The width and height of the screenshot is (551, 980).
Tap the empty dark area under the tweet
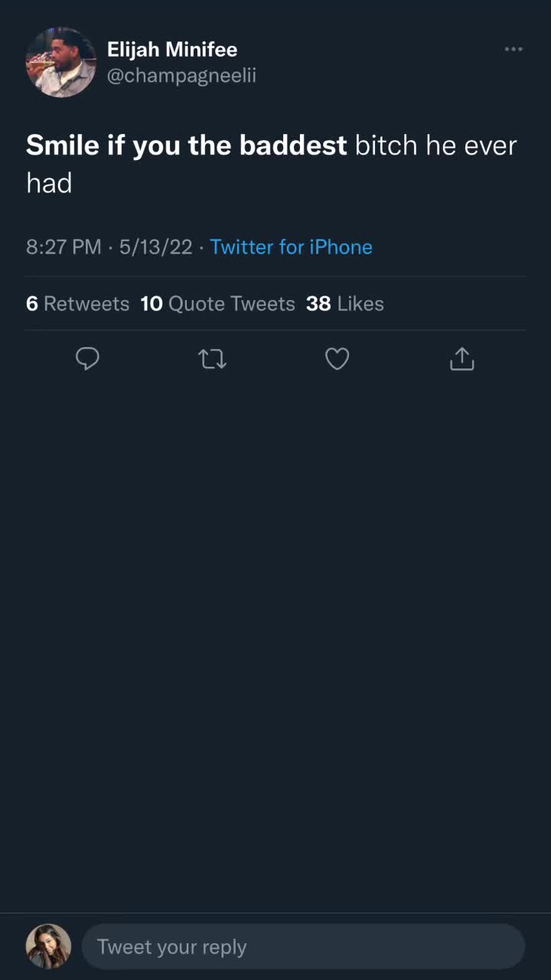point(275,643)
